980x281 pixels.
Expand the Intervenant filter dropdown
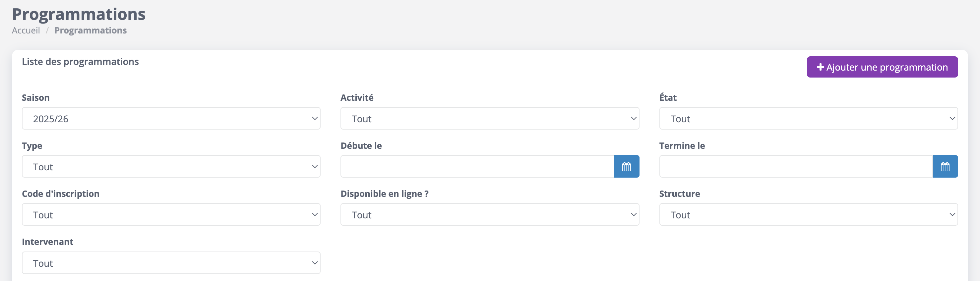click(171, 263)
